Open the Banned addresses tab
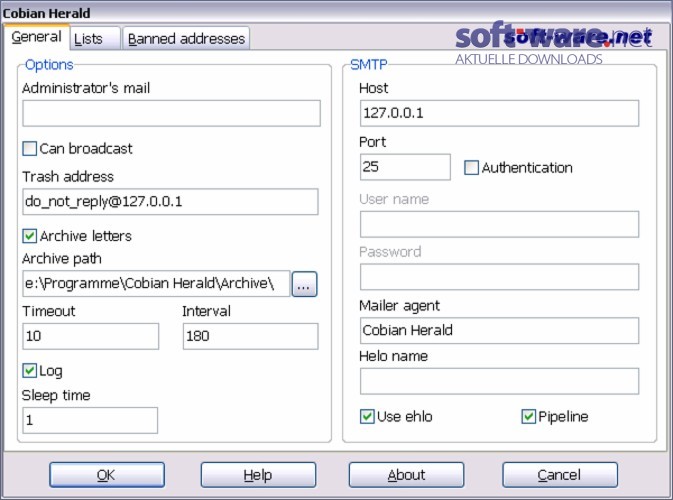Image resolution: width=673 pixels, height=500 pixels. (186, 39)
